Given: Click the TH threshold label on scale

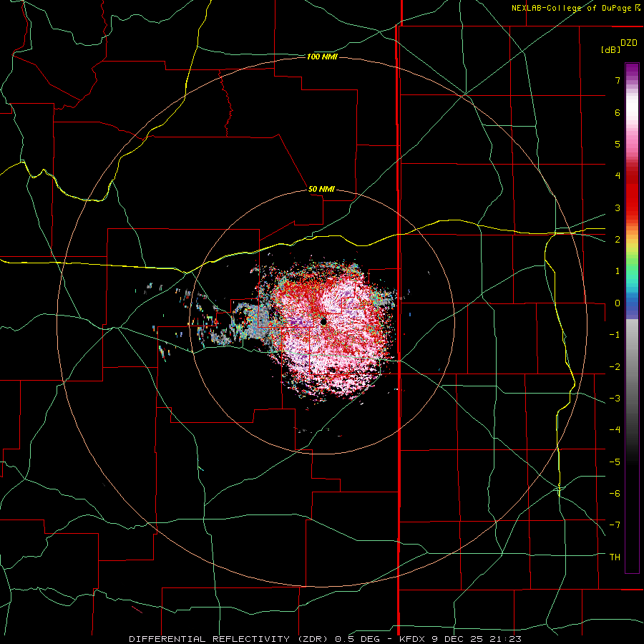Looking at the screenshot, I should click(615, 557).
